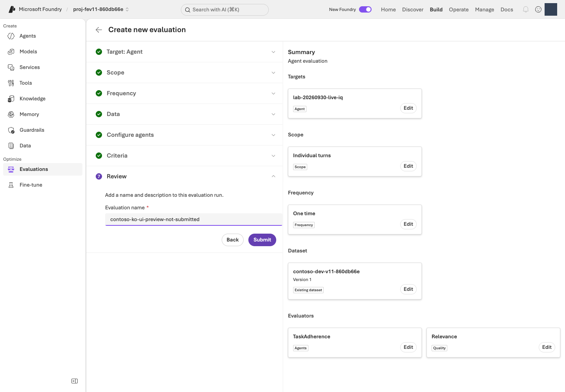Screen dimensions: 565x392
Task: Submit the evaluation
Action: (262, 240)
